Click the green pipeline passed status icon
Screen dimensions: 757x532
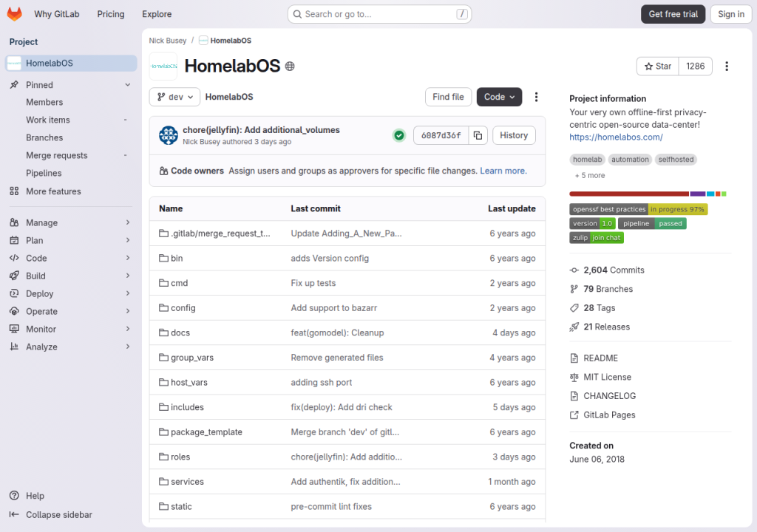point(399,136)
